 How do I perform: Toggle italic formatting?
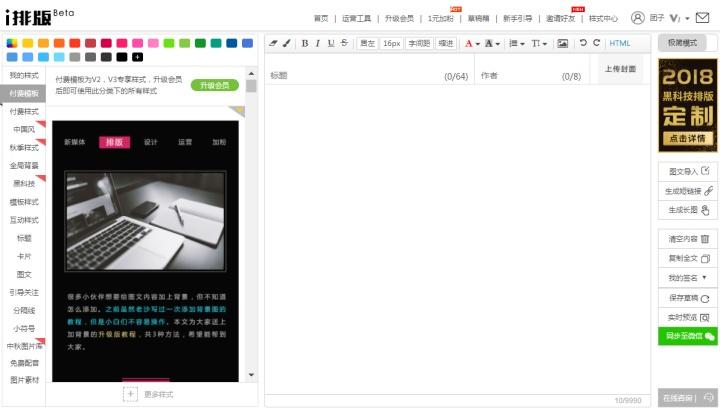pyautogui.click(x=318, y=43)
